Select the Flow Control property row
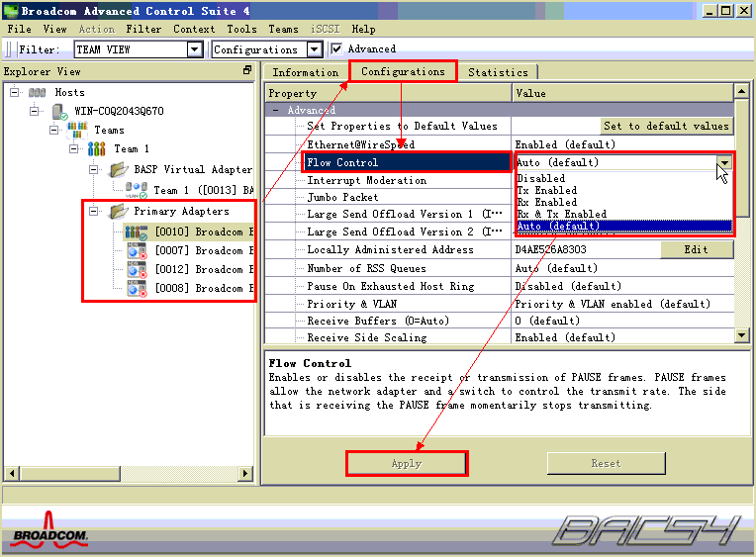756x557 pixels. pyautogui.click(x=407, y=162)
